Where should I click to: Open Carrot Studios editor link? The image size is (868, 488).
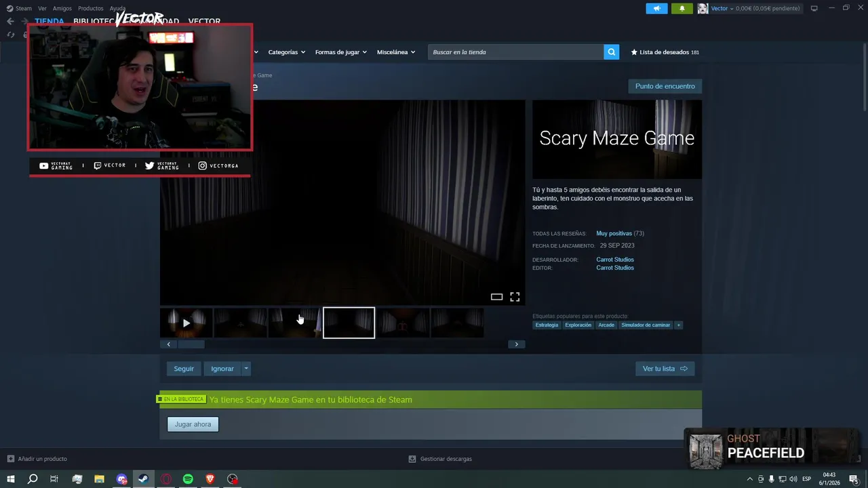pyautogui.click(x=615, y=268)
